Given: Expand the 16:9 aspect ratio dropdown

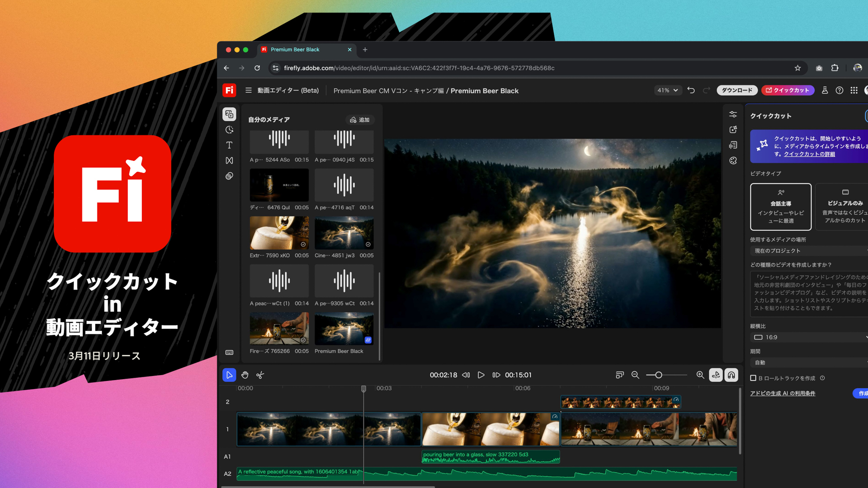Looking at the screenshot, I should 809,338.
